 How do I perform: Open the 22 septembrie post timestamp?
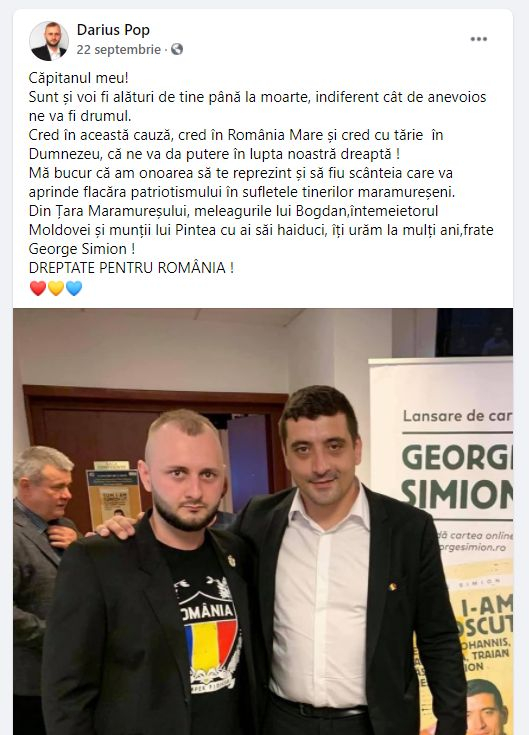[119, 49]
